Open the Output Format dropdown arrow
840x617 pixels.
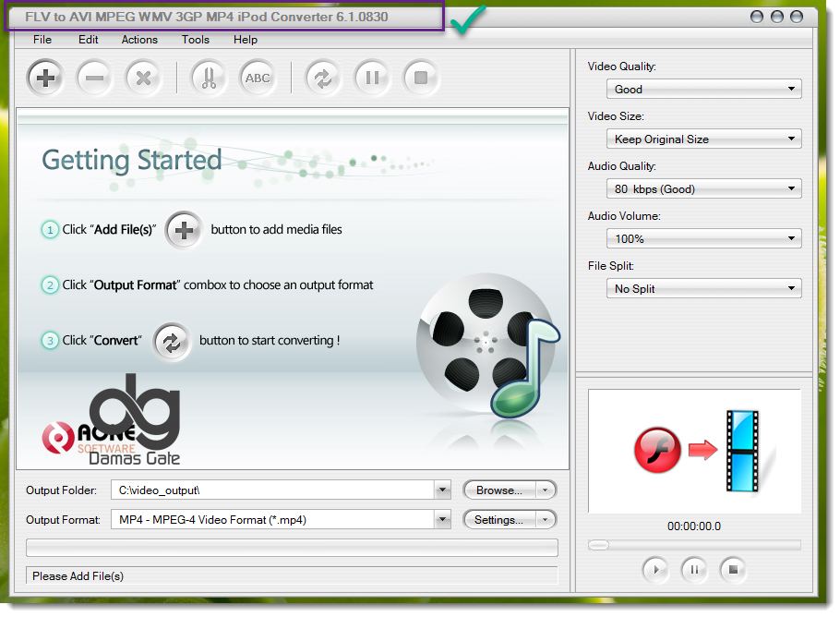click(442, 519)
